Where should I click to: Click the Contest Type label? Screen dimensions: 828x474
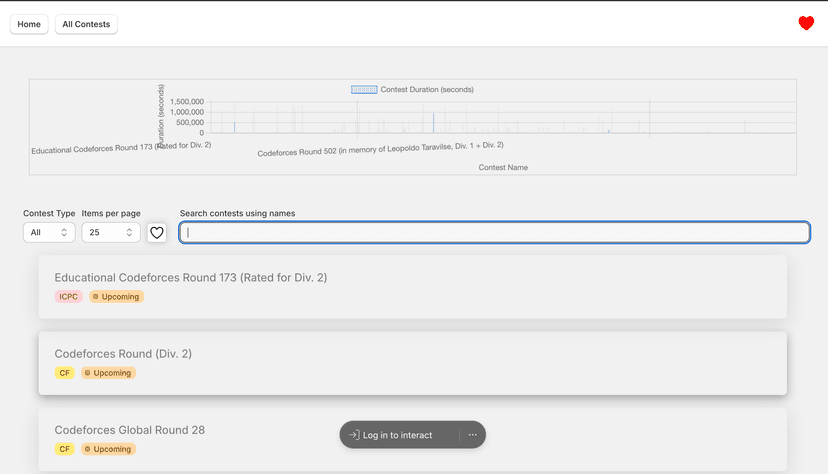pyautogui.click(x=49, y=213)
